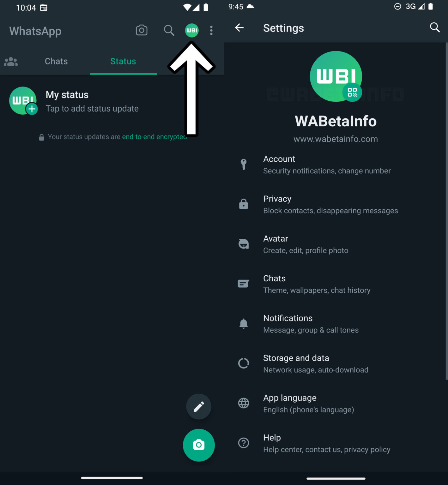Tap My status to add an update
The image size is (448, 485).
[92, 101]
